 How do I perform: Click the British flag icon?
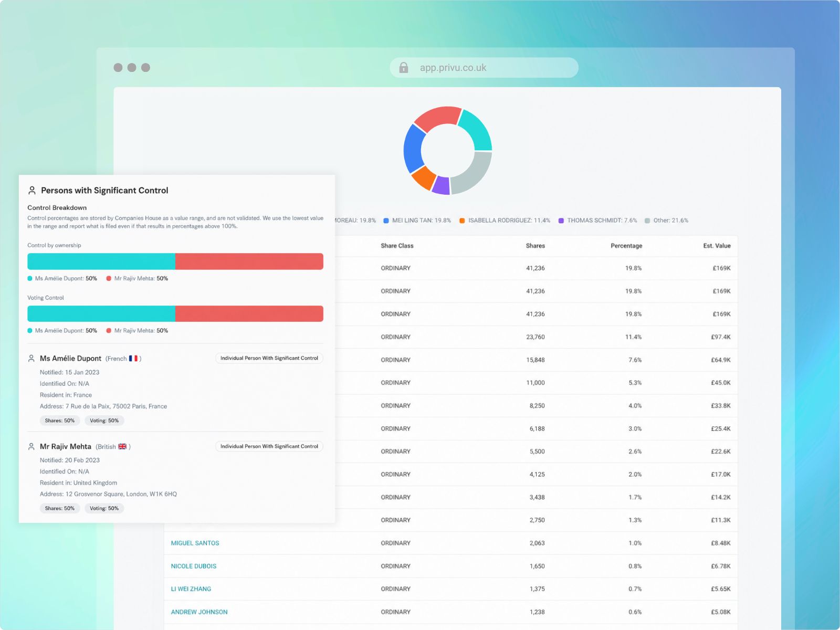(x=122, y=446)
